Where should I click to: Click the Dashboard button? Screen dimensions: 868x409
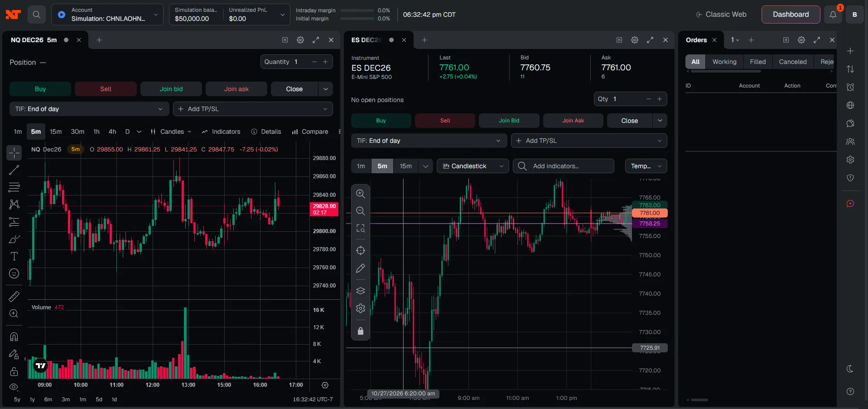tap(791, 15)
